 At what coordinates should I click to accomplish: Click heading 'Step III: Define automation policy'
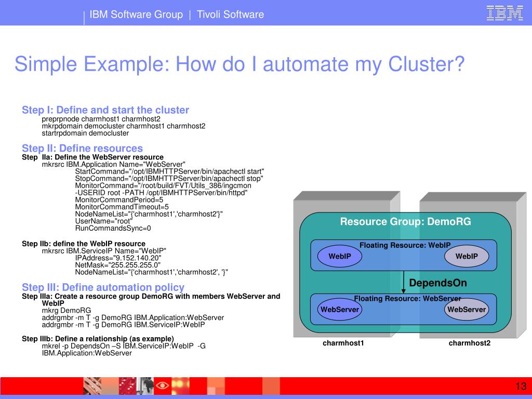103,287
